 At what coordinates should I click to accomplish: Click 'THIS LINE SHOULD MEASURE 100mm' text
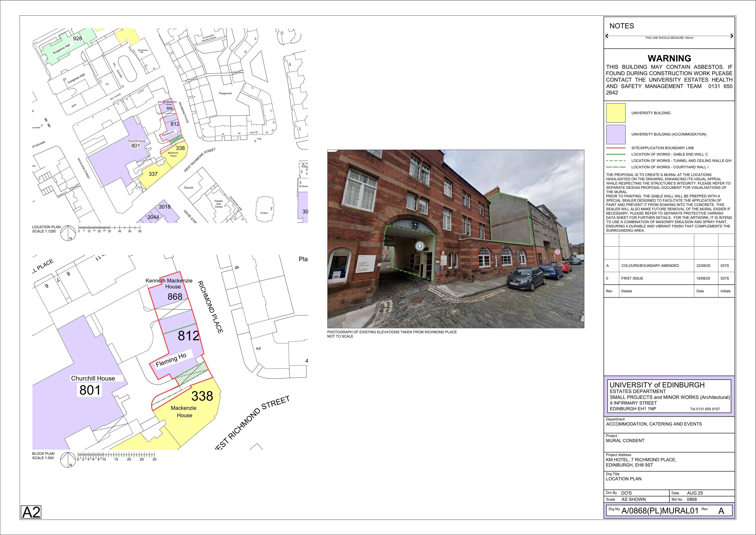pos(669,38)
